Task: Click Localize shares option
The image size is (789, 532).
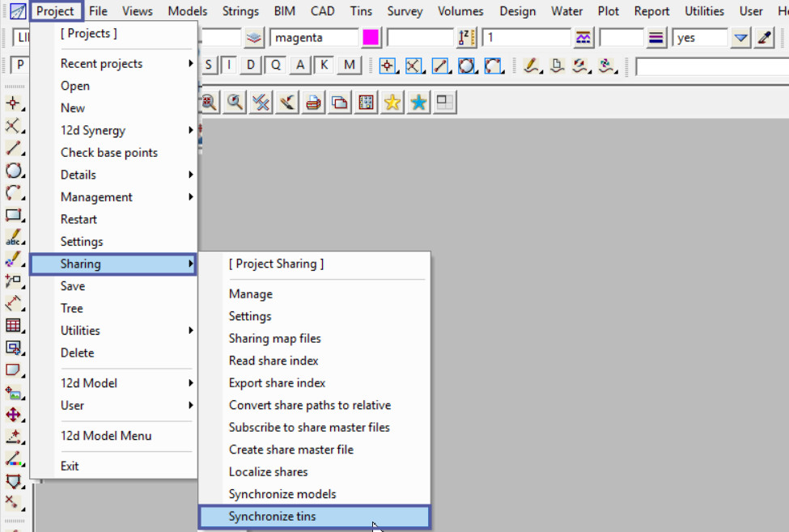Action: point(268,472)
